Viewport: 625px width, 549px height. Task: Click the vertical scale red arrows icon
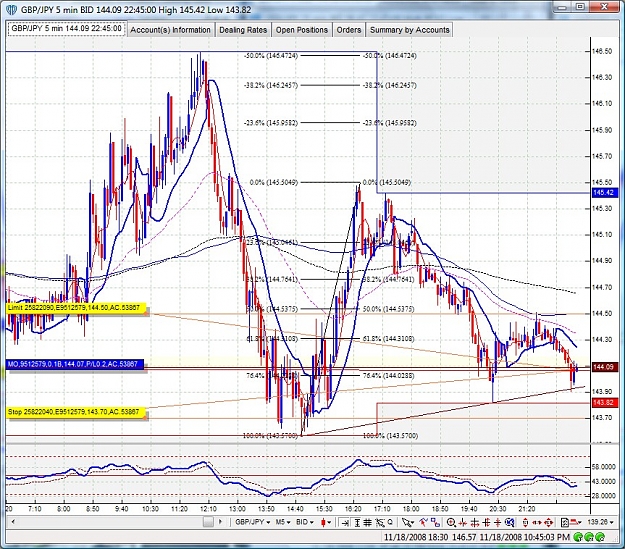coord(525,523)
